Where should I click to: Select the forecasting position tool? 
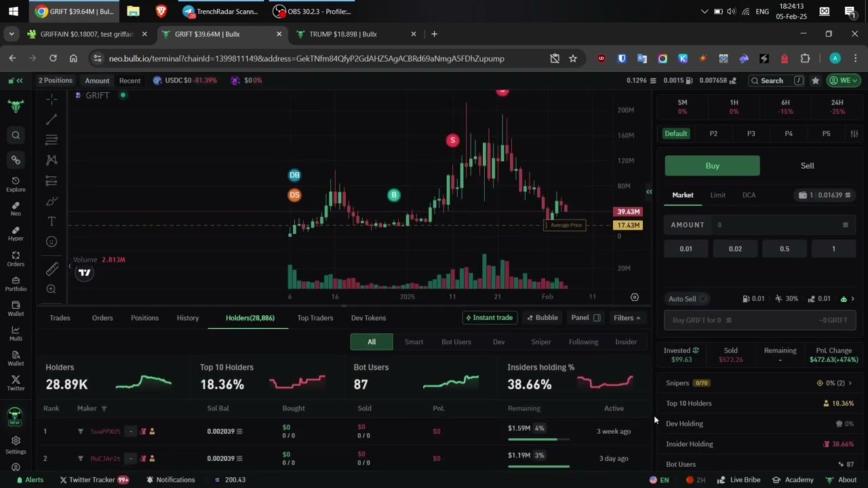[x=52, y=181]
